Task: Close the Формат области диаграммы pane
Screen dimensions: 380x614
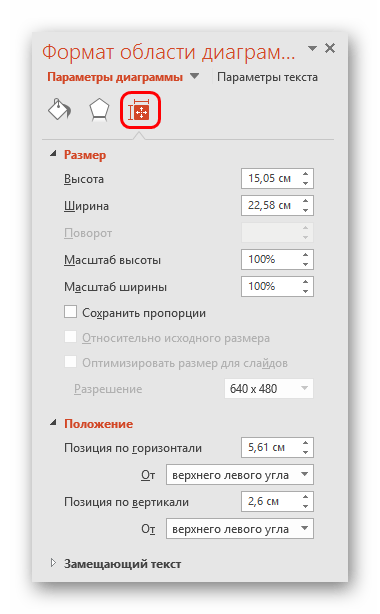Action: [330, 48]
